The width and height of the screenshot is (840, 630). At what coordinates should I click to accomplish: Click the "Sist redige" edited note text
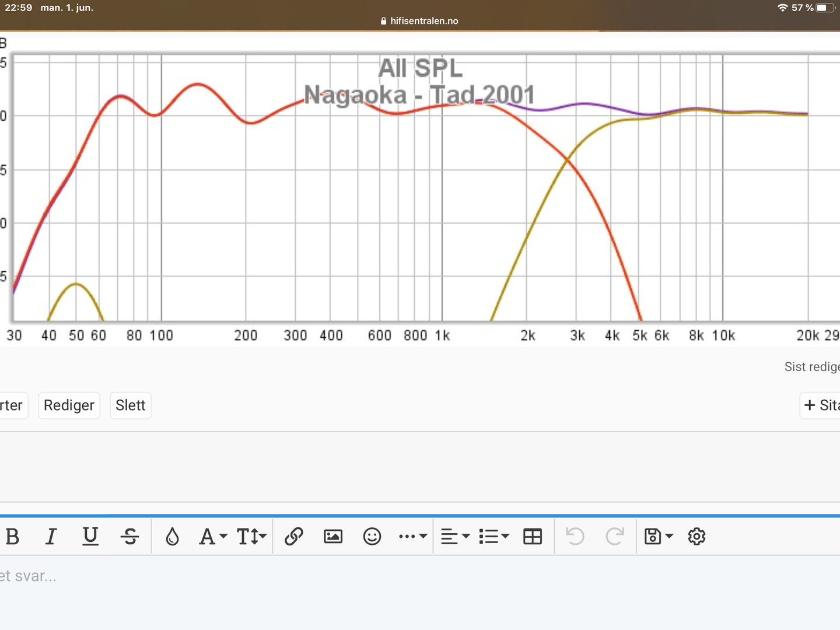(812, 367)
